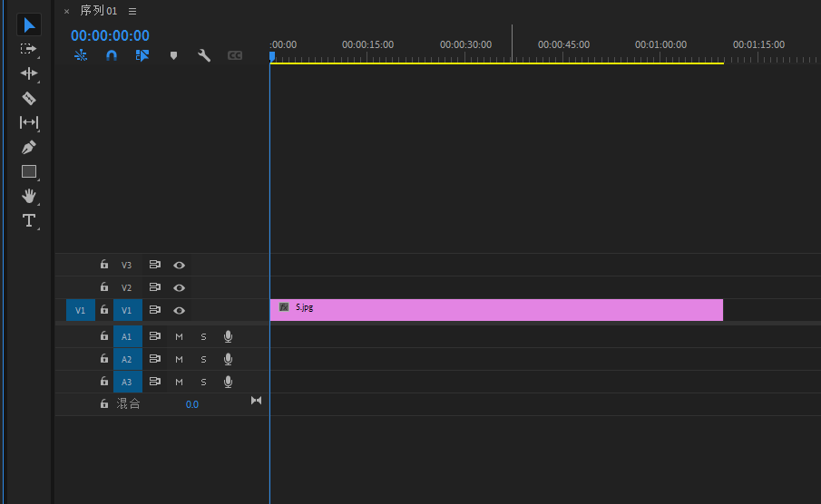
Task: Select the Slip tool
Action: pyautogui.click(x=28, y=122)
